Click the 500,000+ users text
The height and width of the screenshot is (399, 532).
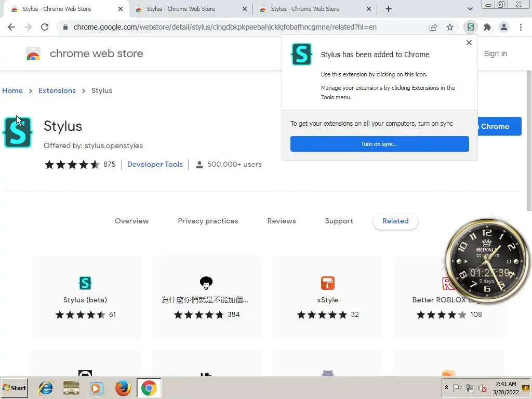point(234,164)
